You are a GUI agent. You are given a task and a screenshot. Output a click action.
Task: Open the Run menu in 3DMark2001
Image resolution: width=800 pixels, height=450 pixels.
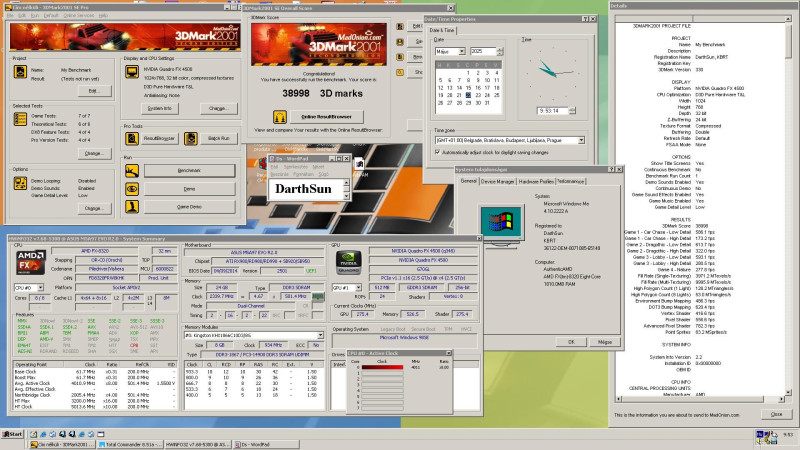[35, 16]
